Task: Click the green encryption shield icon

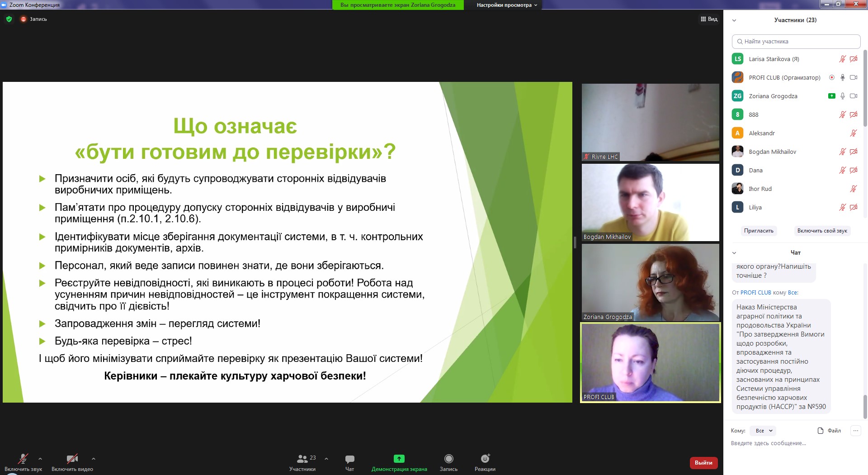Action: [9, 19]
